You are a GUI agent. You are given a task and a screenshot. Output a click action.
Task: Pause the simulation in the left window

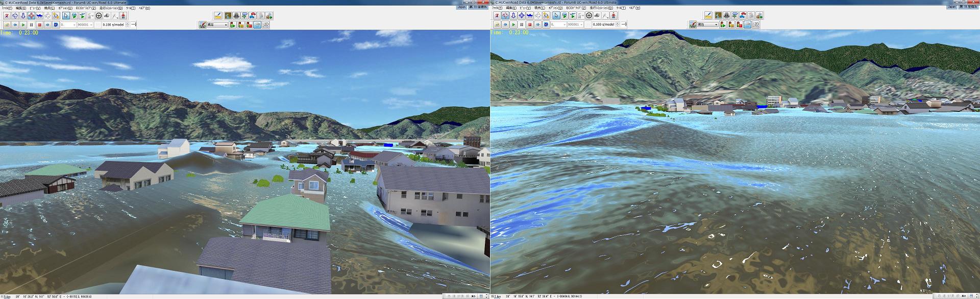[31, 25]
